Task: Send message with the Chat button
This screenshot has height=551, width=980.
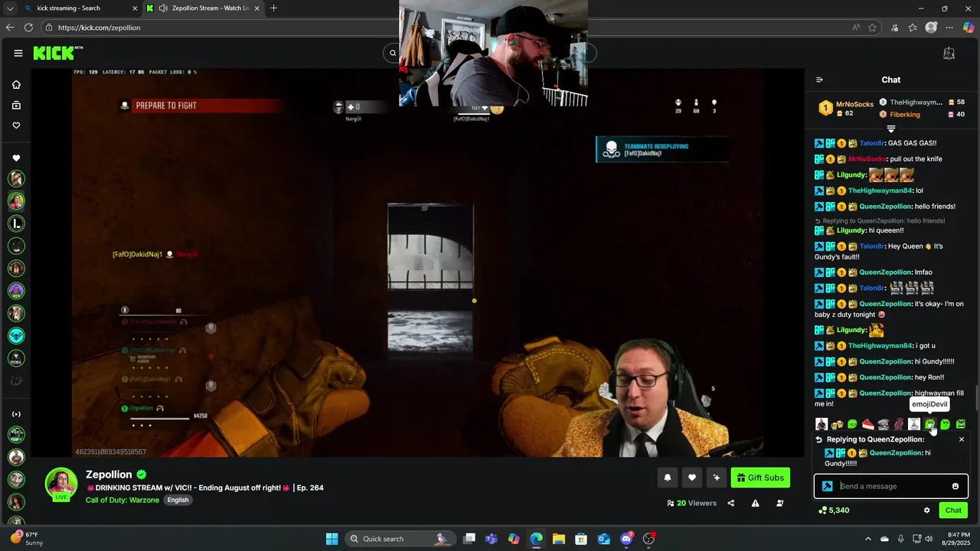Action: click(953, 510)
